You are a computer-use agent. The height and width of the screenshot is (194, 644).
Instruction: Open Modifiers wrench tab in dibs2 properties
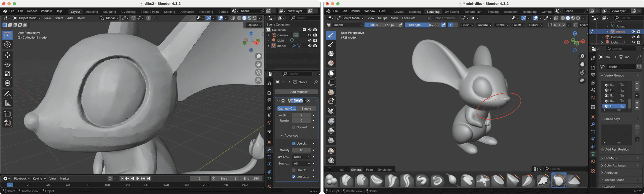(269, 149)
